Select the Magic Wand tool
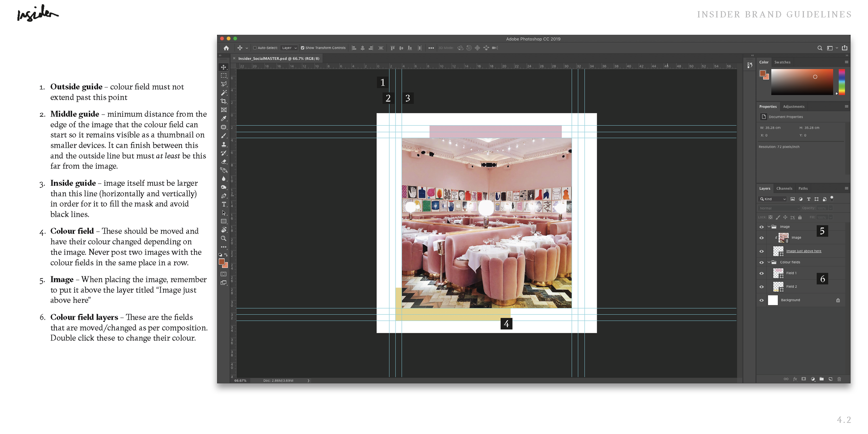 click(224, 93)
